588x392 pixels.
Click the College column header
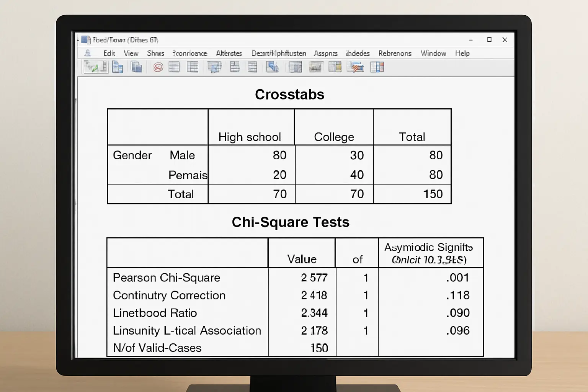(334, 137)
